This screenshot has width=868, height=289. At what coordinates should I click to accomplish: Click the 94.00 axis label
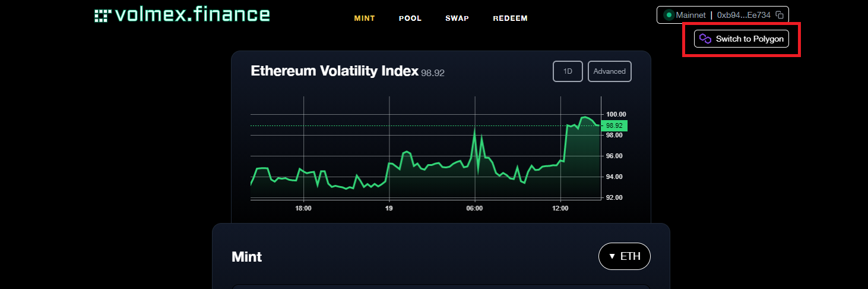coord(614,177)
